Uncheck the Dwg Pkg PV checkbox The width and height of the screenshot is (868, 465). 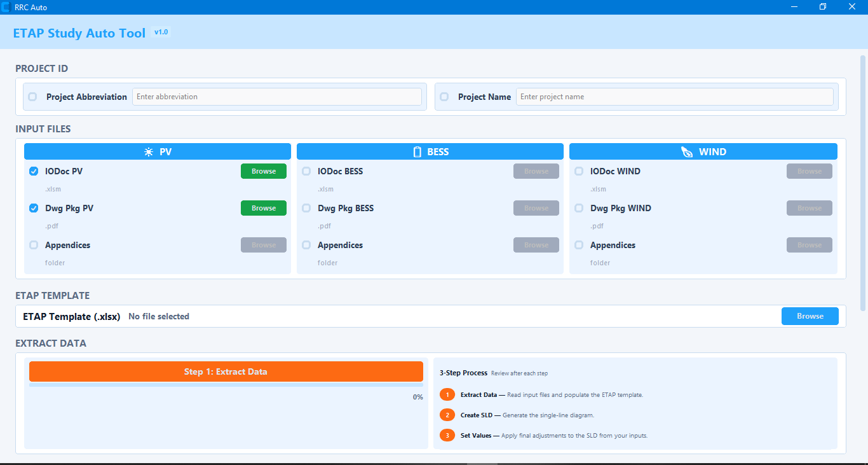tap(34, 208)
